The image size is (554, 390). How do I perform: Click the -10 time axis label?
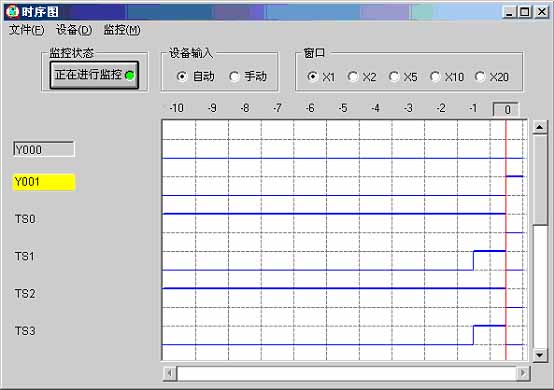pyautogui.click(x=176, y=108)
